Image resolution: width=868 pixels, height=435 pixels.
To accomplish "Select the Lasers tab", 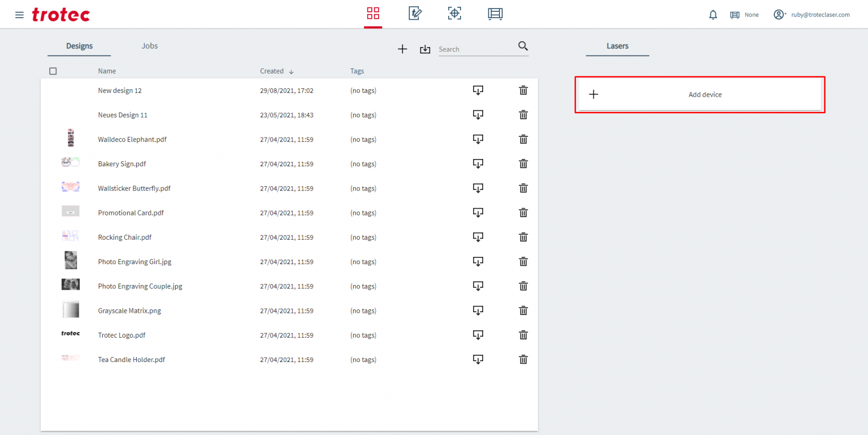I will tap(617, 46).
